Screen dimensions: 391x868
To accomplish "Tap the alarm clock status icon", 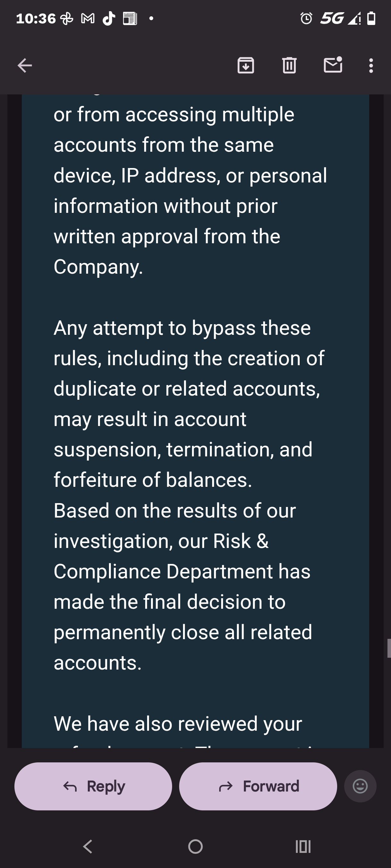I will (306, 18).
